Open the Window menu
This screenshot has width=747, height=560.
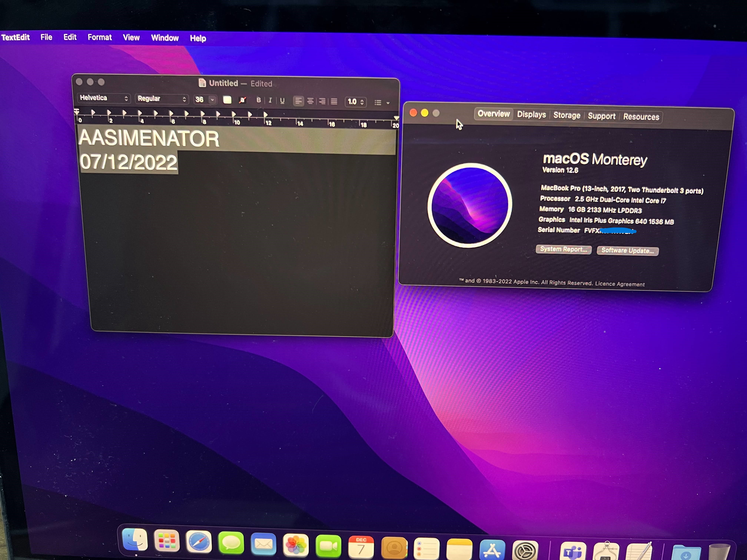pyautogui.click(x=165, y=38)
